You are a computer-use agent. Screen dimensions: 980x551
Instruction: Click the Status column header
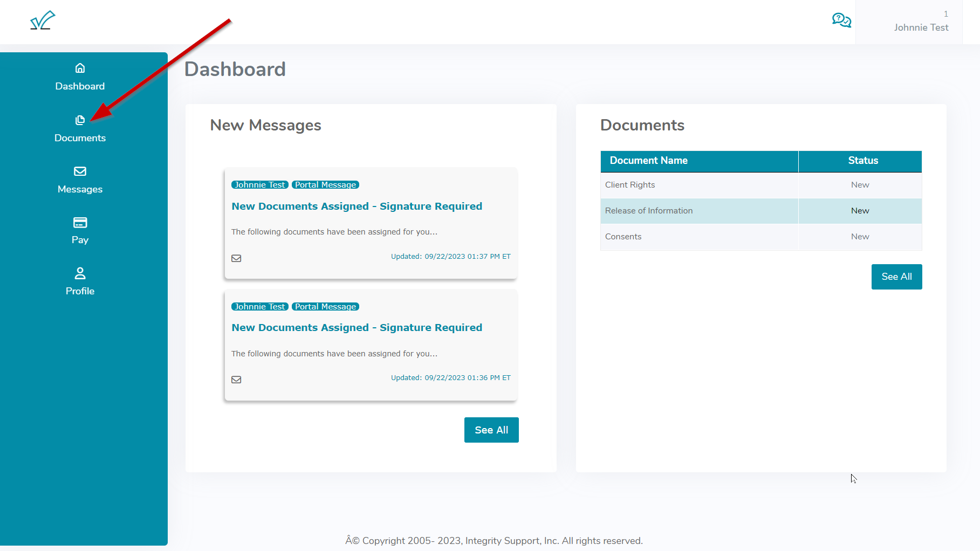(x=862, y=161)
